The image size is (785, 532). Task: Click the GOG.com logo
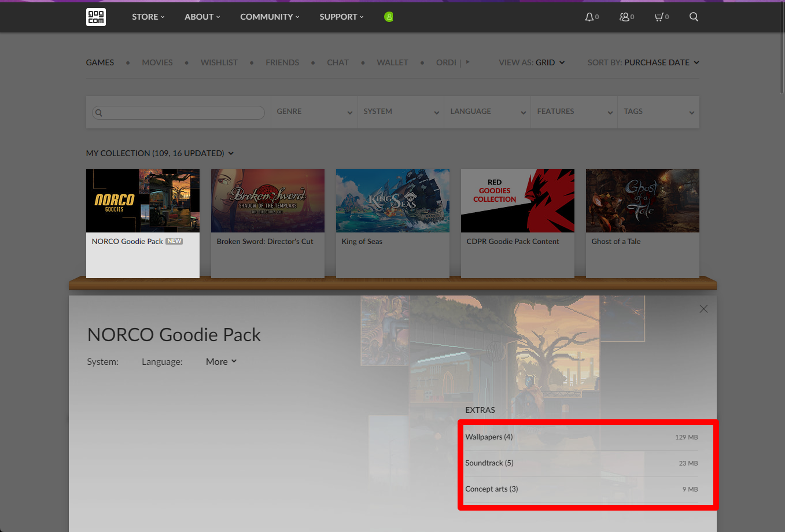click(x=96, y=17)
